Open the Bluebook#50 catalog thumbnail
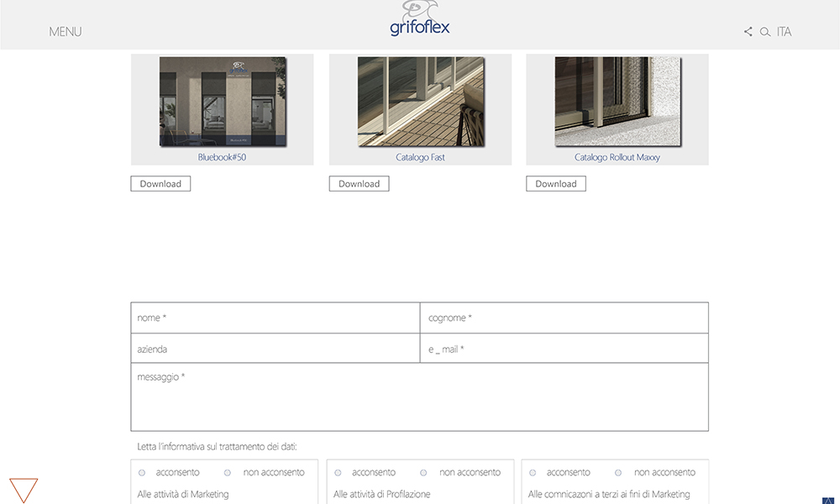Image resolution: width=840 pixels, height=504 pixels. [223, 102]
